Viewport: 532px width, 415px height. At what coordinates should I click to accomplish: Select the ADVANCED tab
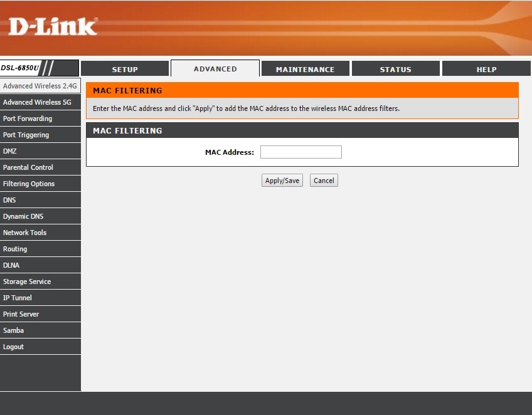[x=215, y=68]
